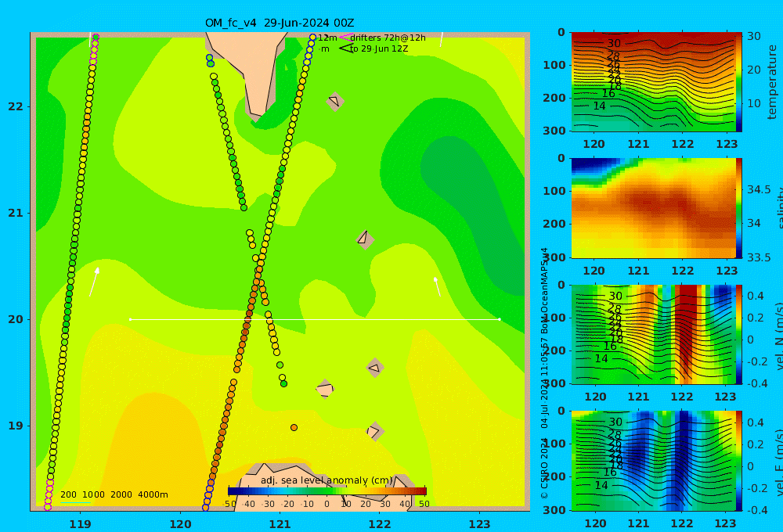Click the temperature panel color bar
The width and height of the screenshot is (783, 532).
738,82
